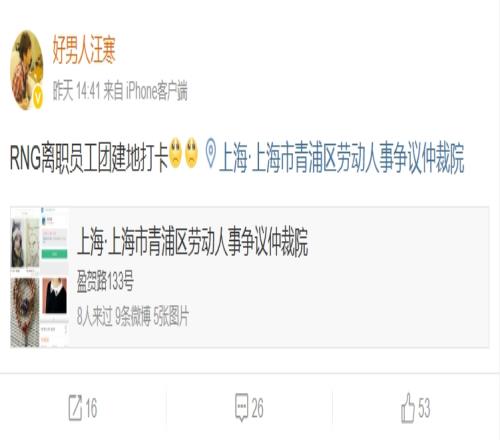Screen dimensions: 500x440
Task: Click the location pin icon before 上海
Action: tap(211, 153)
